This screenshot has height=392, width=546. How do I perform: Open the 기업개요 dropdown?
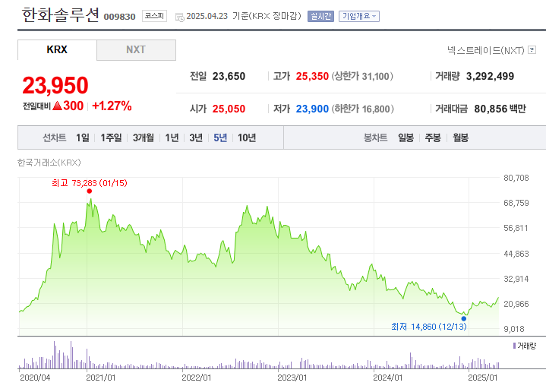pyautogui.click(x=359, y=17)
